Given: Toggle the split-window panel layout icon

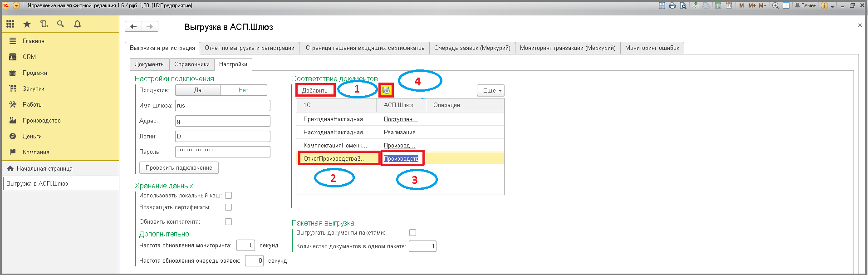Looking at the screenshot, I should [786, 5].
